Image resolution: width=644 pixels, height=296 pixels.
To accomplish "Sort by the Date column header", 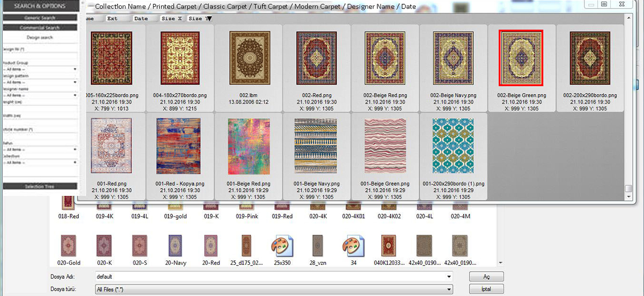I will 141,18.
